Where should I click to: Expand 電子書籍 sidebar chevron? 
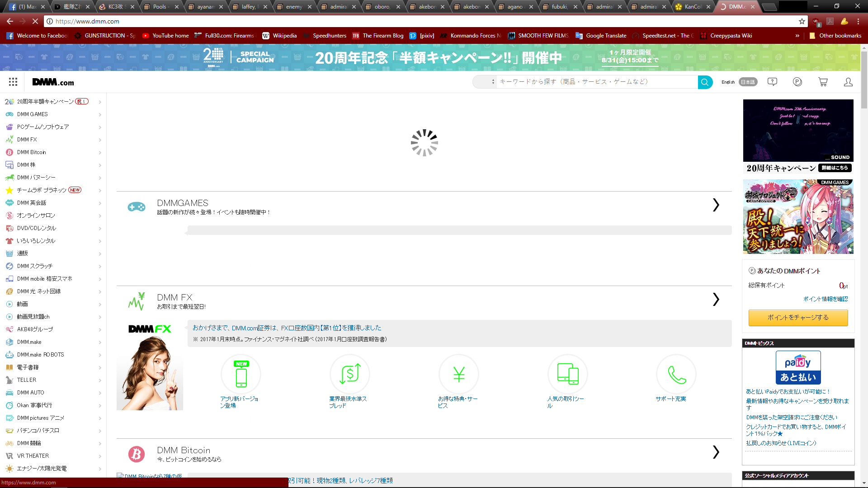coord(100,367)
